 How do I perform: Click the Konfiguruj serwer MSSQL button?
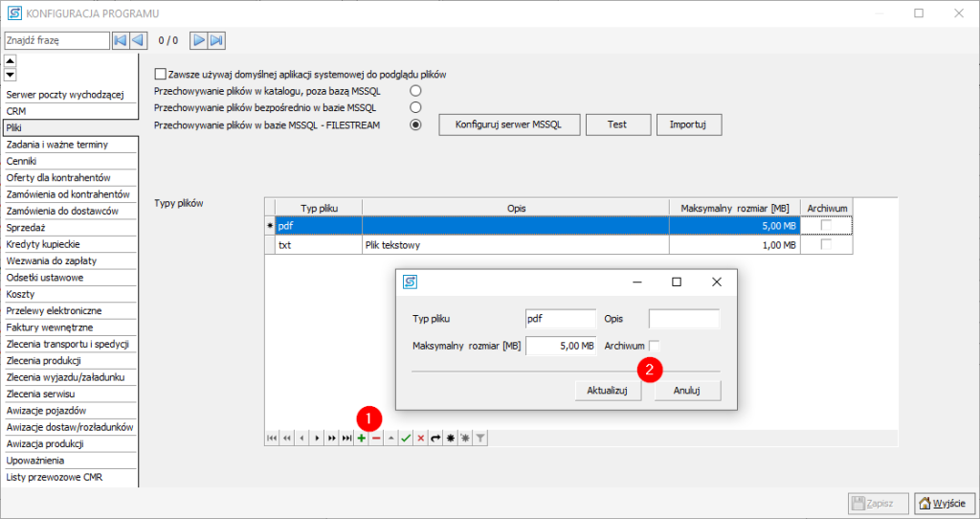coord(507,124)
